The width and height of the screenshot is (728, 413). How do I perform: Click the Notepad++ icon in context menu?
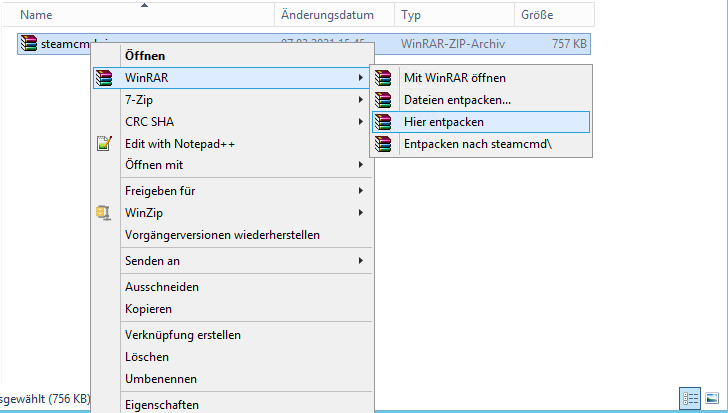coord(104,143)
